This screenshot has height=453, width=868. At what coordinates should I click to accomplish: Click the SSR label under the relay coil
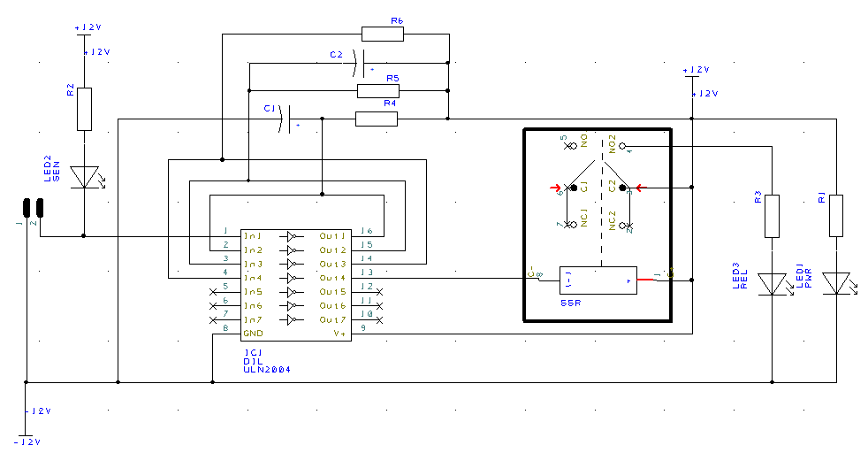click(x=571, y=303)
